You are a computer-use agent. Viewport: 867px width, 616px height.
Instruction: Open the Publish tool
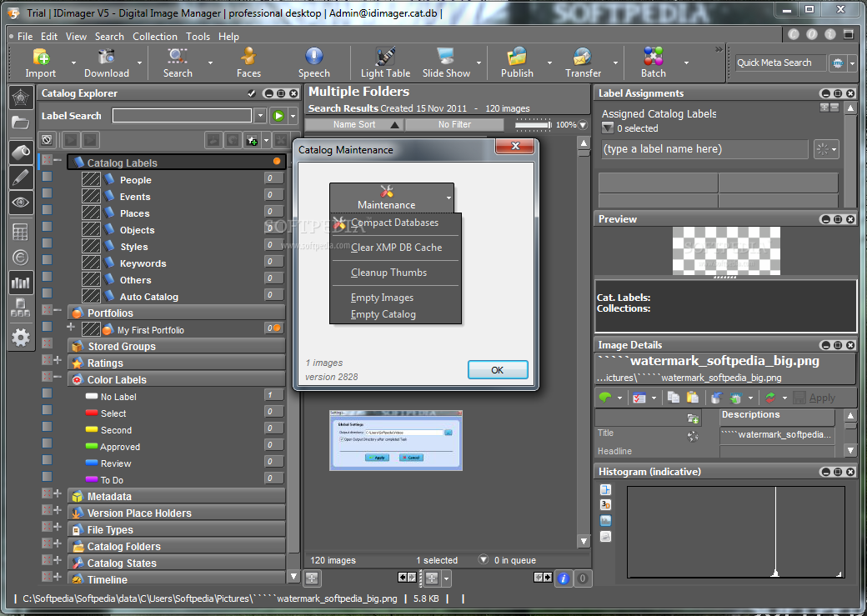point(517,63)
